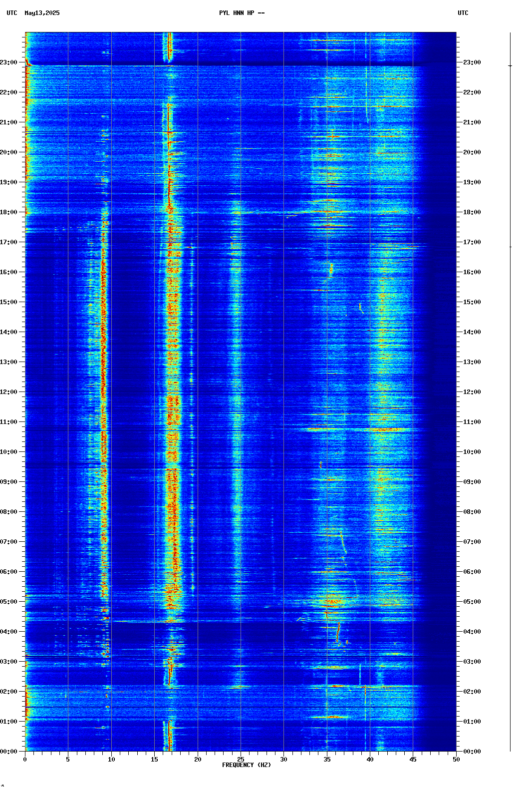The width and height of the screenshot is (532, 791).
Task: Click 17:00 on the right time axis
Action: tap(472, 242)
